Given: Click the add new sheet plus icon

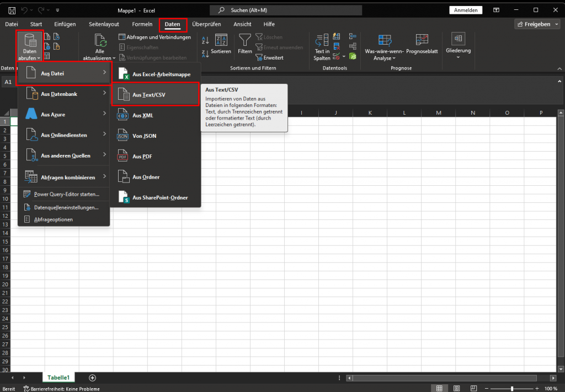Looking at the screenshot, I should [x=92, y=378].
